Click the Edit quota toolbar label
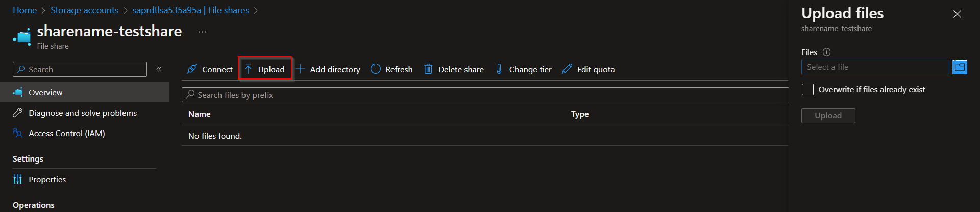 596,69
